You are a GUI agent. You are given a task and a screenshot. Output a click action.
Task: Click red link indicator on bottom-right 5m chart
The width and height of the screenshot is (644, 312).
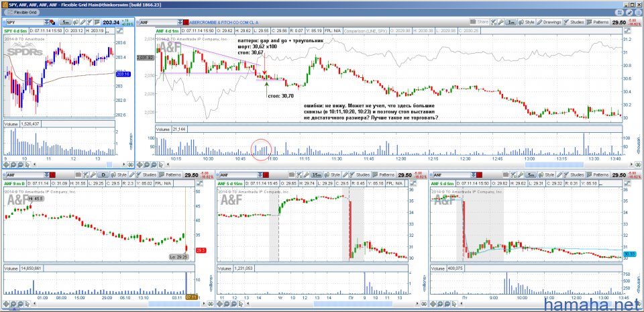pos(480,175)
